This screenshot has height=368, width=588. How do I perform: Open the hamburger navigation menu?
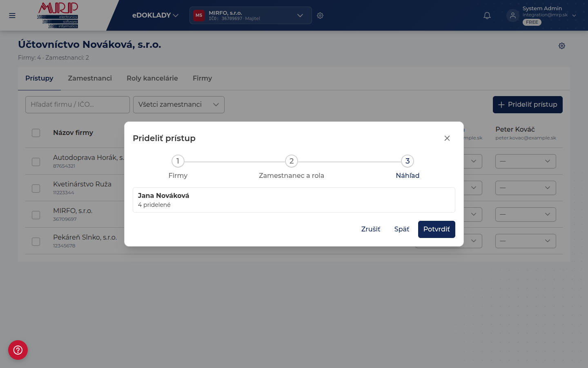click(x=12, y=16)
